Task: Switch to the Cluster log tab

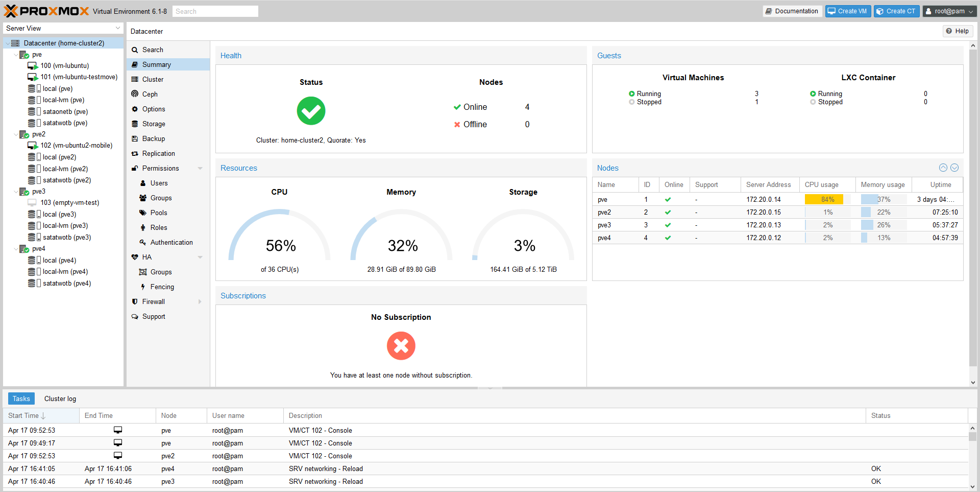Action: click(60, 399)
